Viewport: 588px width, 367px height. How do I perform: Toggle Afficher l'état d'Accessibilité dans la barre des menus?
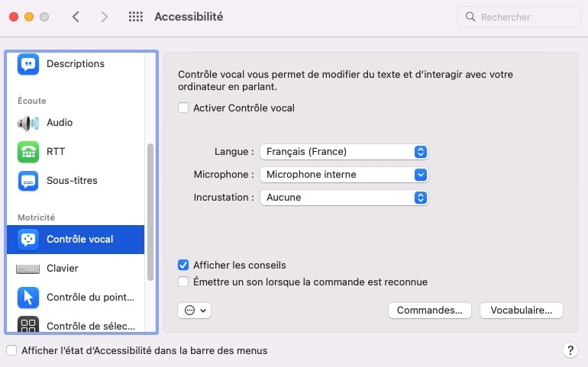click(x=11, y=350)
